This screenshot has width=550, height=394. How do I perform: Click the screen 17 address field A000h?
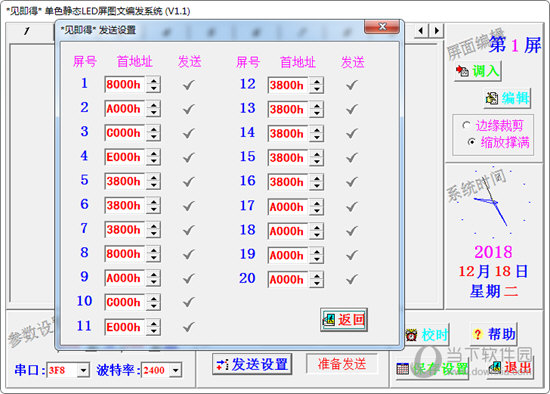(288, 207)
